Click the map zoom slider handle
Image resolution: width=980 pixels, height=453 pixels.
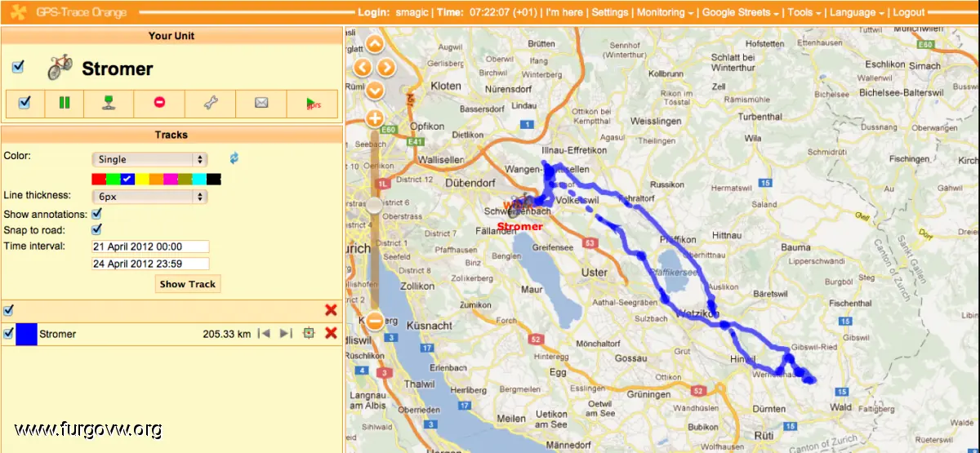pos(375,206)
